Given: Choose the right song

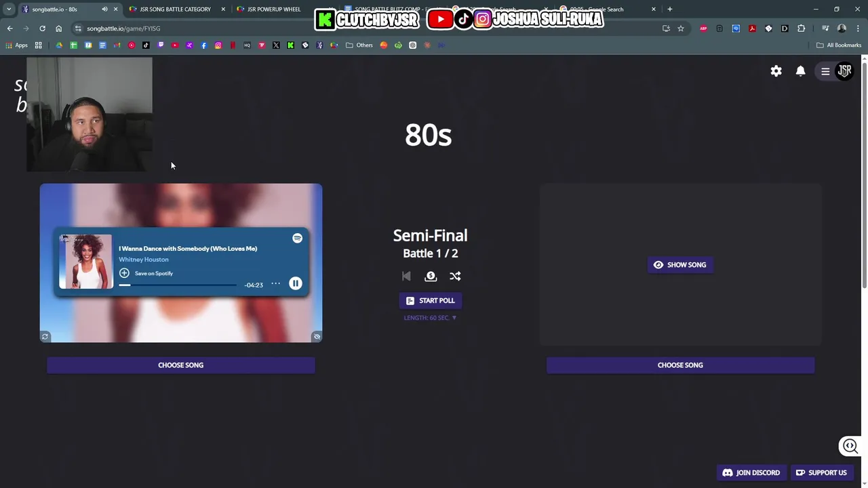Looking at the screenshot, I should tap(680, 365).
